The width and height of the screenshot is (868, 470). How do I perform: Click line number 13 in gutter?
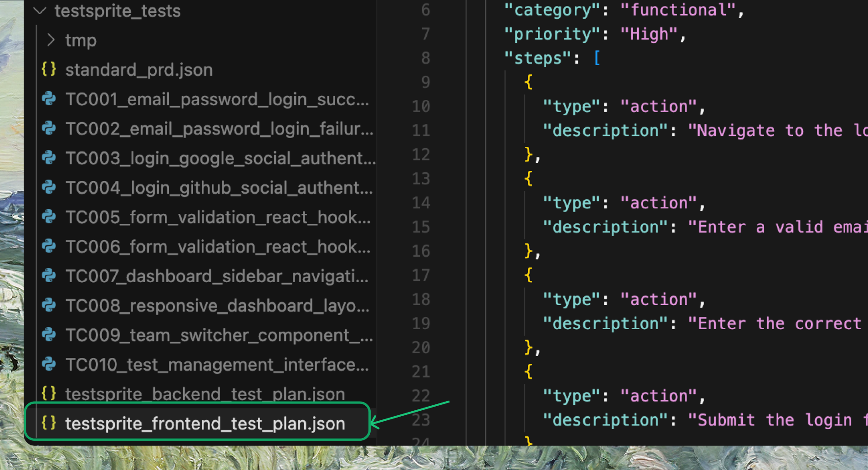tap(421, 179)
